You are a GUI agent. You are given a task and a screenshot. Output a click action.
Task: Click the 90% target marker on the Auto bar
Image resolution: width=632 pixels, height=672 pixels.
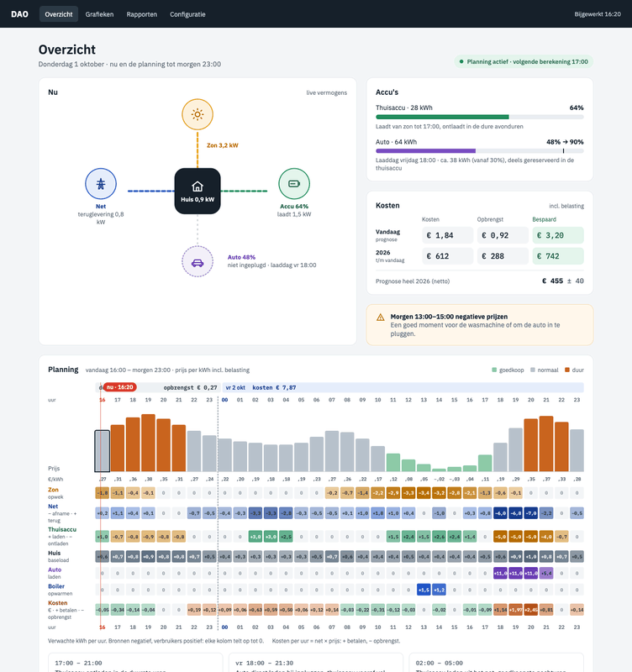point(563,151)
